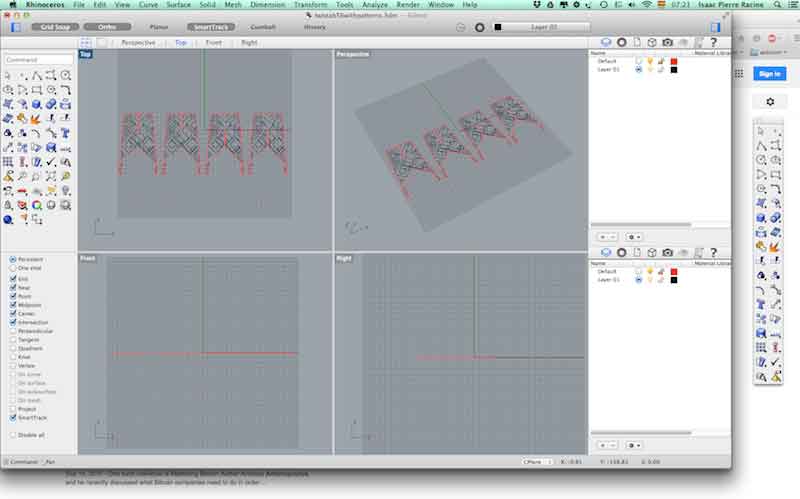Uncheck the Midpoint object snap
Image resolution: width=800 pixels, height=499 pixels.
tap(13, 305)
